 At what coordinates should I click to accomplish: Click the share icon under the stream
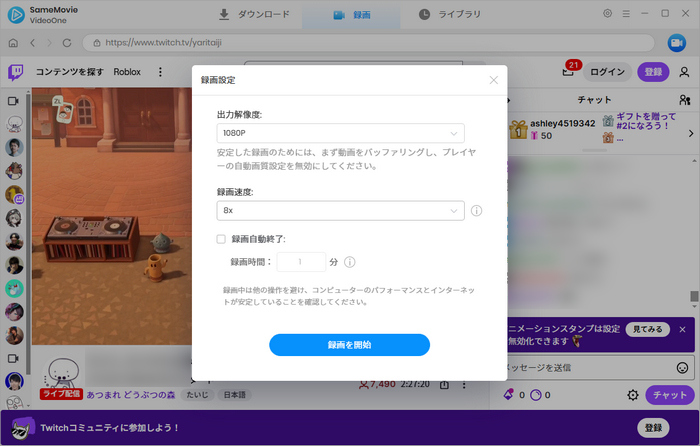click(x=444, y=384)
